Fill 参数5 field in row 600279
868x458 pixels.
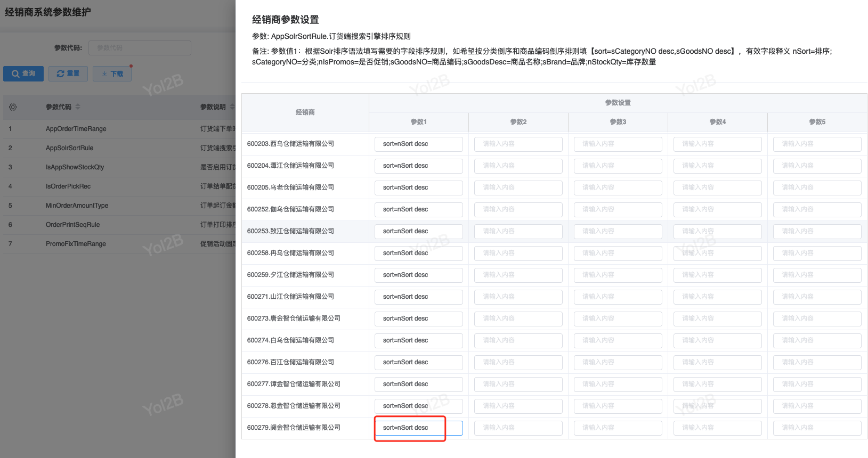click(817, 428)
